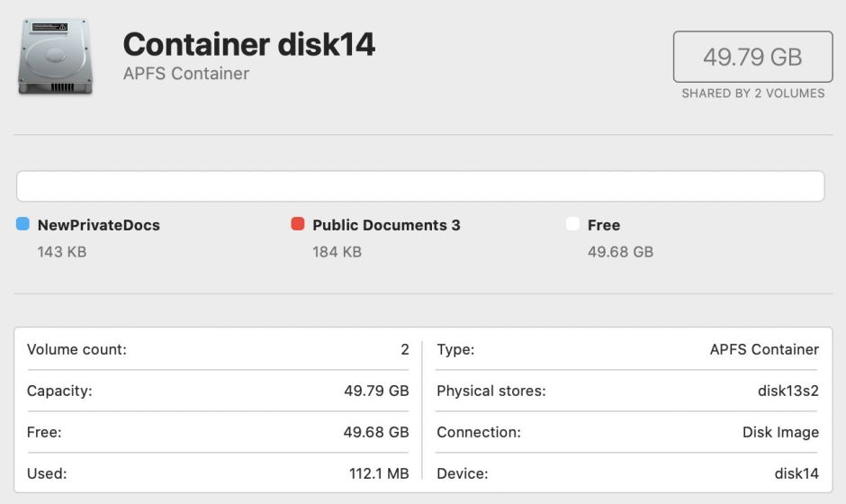Click the 143 KB size value

[x=62, y=252]
